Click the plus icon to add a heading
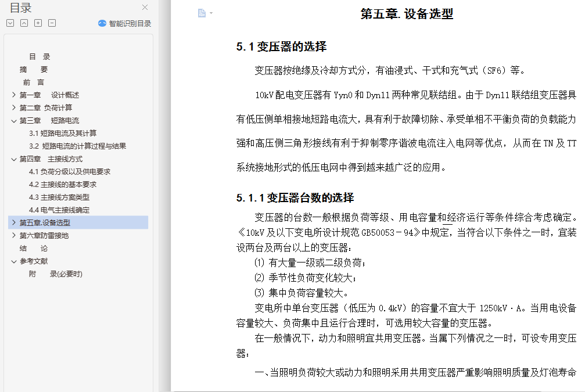This screenshot has height=392, width=585. pyautogui.click(x=38, y=23)
